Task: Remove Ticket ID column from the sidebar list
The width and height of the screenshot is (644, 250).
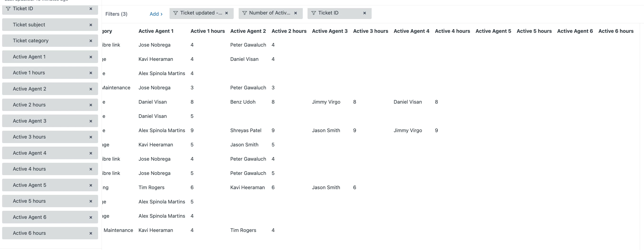Action: tap(91, 9)
